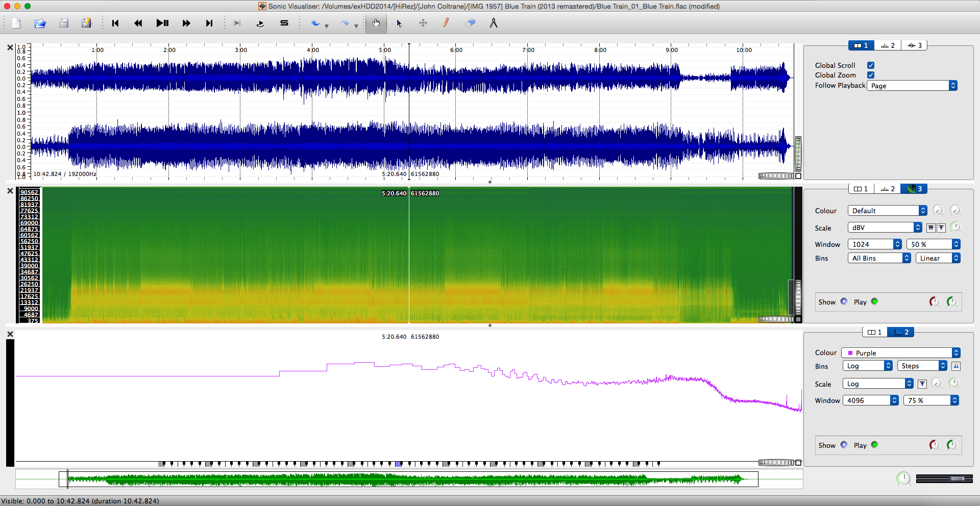Viewport: 980px width, 506px height.
Task: Toggle the Loop Playback icon
Action: 260,23
